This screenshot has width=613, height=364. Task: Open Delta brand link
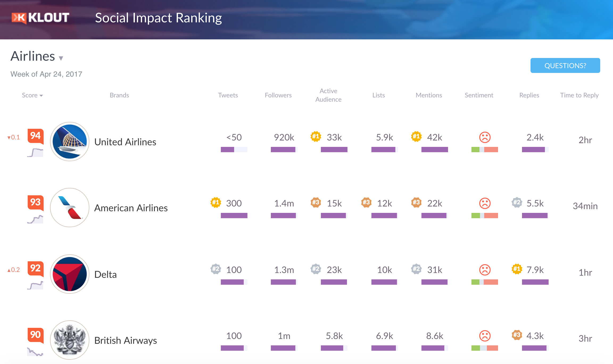coord(106,275)
